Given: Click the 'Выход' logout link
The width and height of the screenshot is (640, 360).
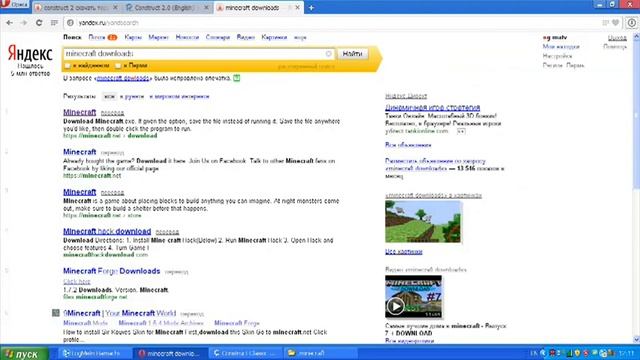Looking at the screenshot, I should click(617, 38).
